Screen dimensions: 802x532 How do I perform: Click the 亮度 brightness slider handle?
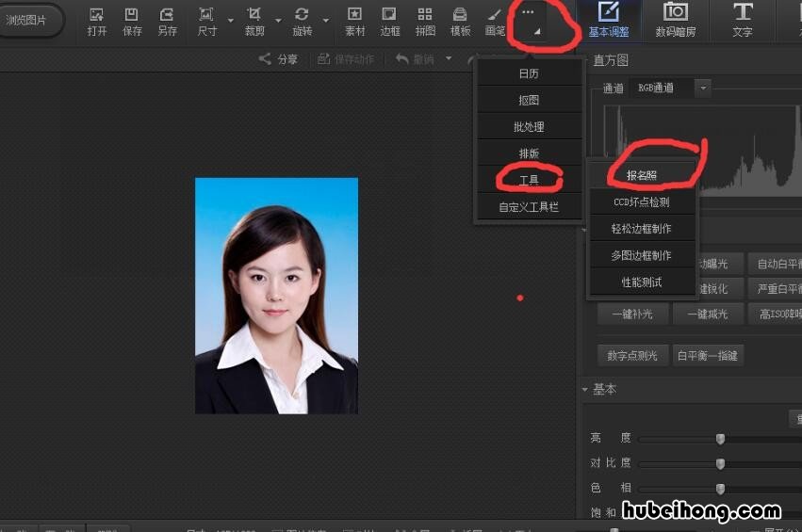click(720, 439)
